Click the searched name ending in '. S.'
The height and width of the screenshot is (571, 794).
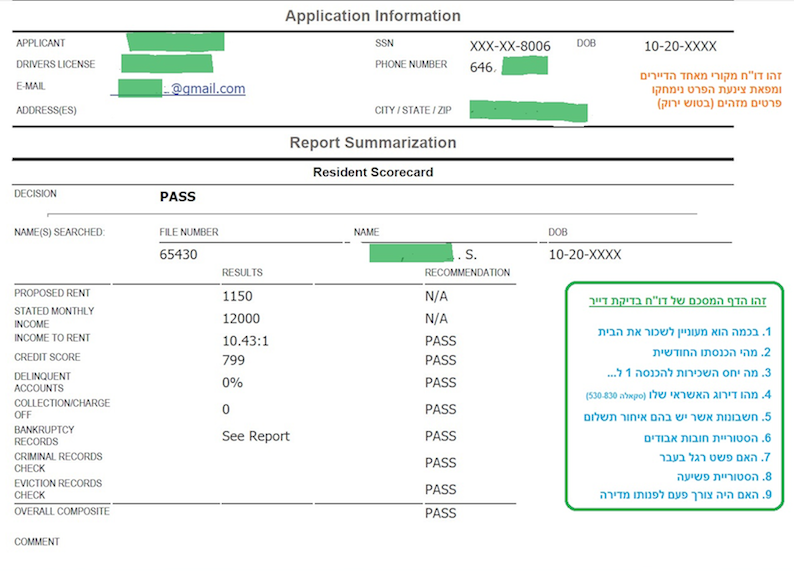point(423,253)
